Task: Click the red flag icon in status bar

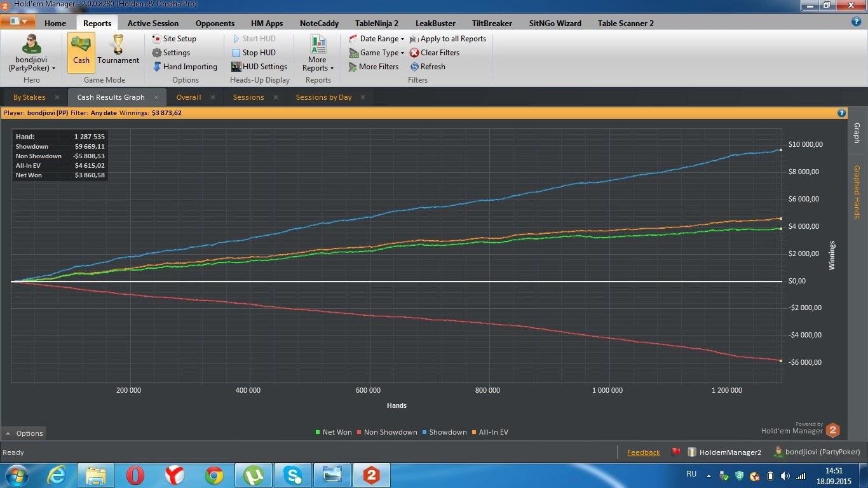Action: [x=676, y=452]
